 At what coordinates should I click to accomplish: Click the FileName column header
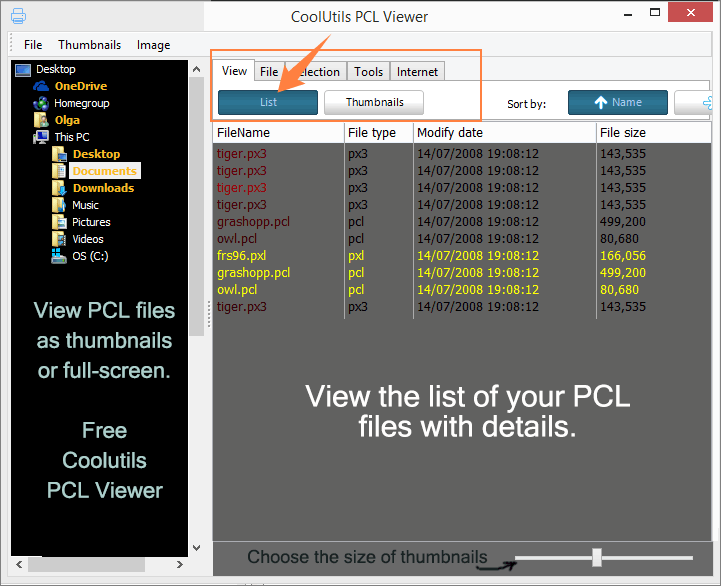[x=278, y=133]
